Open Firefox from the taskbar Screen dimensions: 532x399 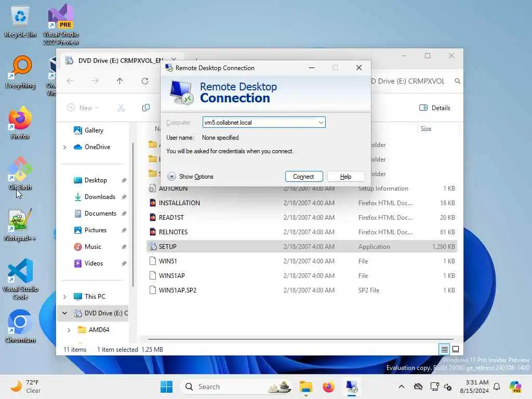328,387
